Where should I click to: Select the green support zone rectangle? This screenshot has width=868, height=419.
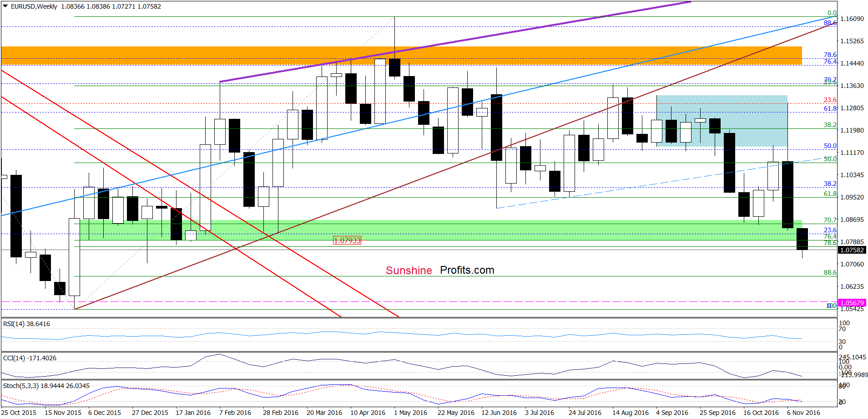point(440,230)
